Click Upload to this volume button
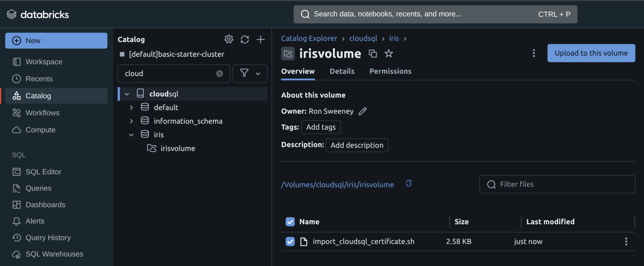This screenshot has height=266, width=644. tap(591, 53)
